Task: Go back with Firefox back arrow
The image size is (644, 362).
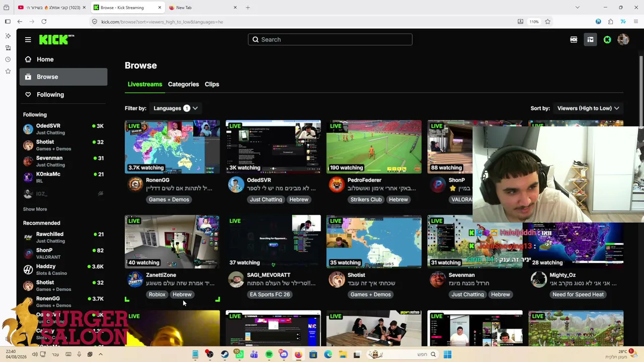Action: pyautogui.click(x=20, y=22)
